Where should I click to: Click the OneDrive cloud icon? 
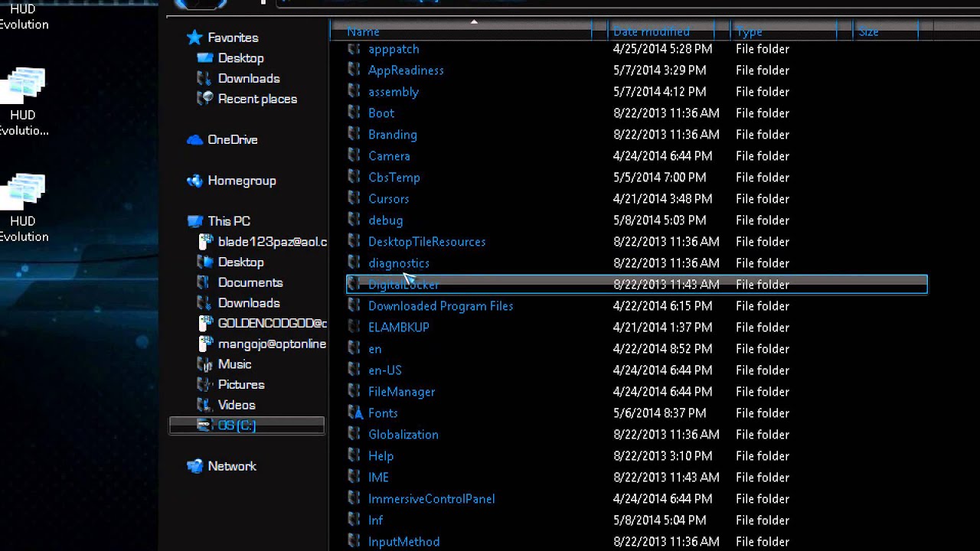click(x=194, y=140)
